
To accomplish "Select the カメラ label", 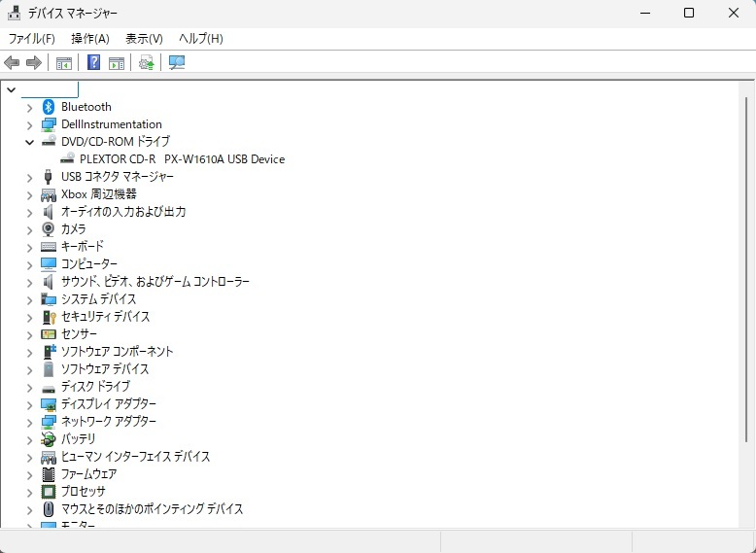I will point(73,229).
